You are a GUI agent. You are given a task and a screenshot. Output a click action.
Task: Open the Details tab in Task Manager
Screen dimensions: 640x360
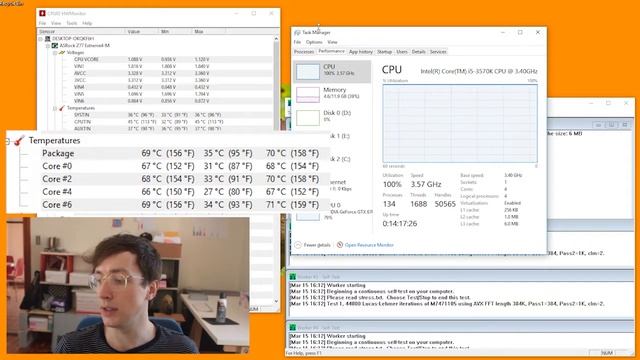(x=418, y=52)
